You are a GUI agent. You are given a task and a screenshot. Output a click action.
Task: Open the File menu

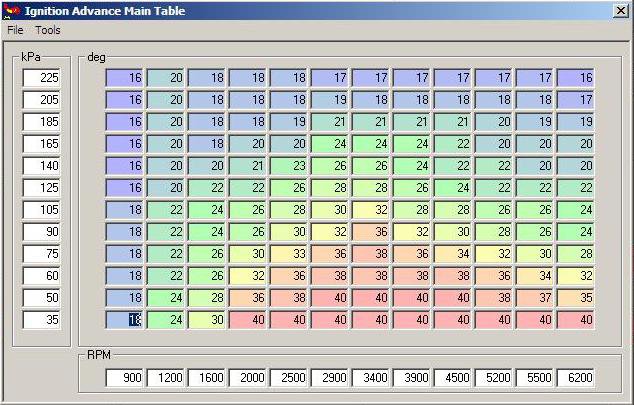[x=15, y=30]
